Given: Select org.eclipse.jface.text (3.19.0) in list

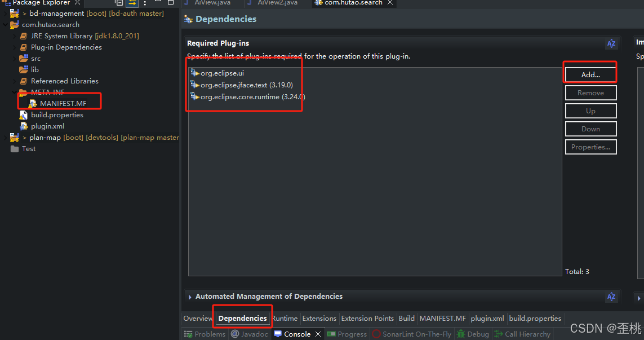Looking at the screenshot, I should click(246, 85).
